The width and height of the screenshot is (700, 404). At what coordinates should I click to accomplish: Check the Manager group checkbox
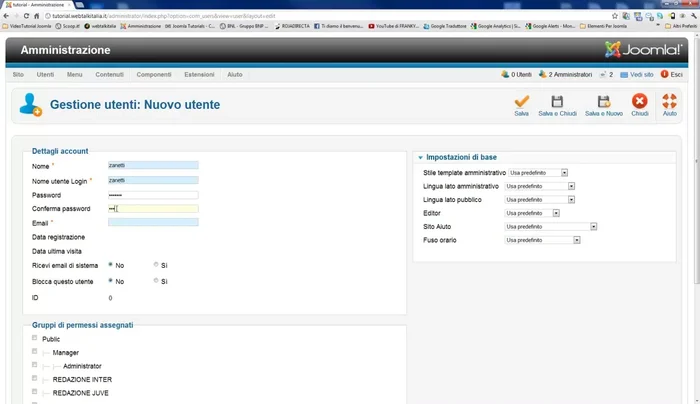[36, 352]
